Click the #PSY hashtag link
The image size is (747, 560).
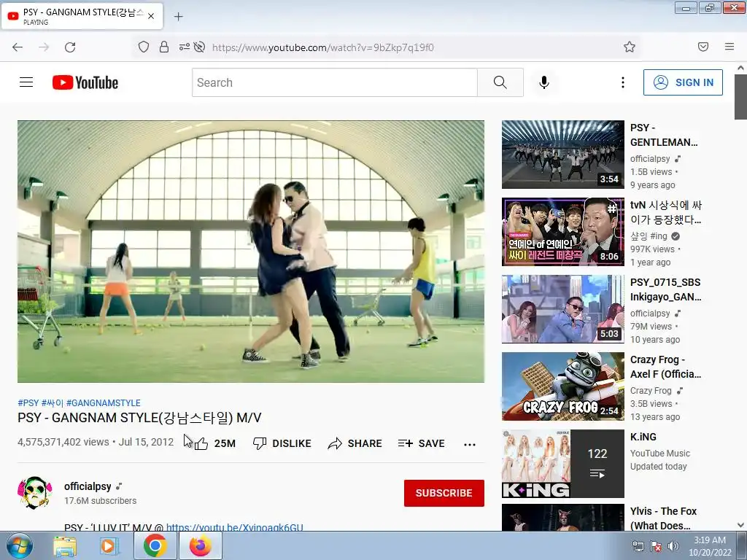coord(28,402)
